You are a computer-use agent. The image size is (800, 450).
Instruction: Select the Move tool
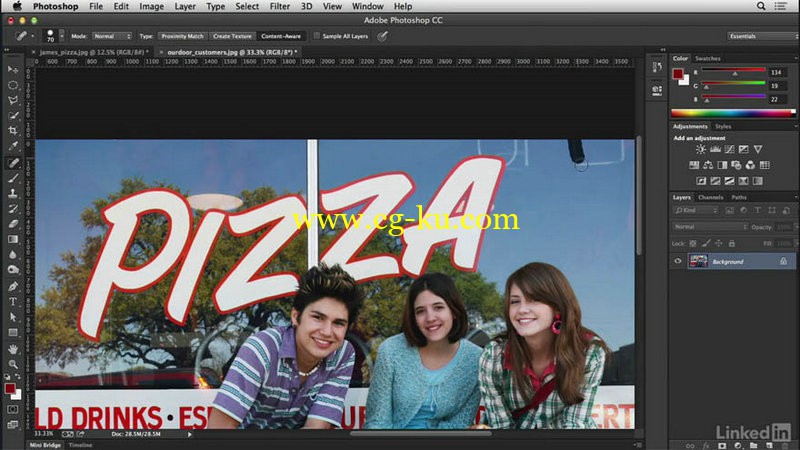(x=13, y=69)
